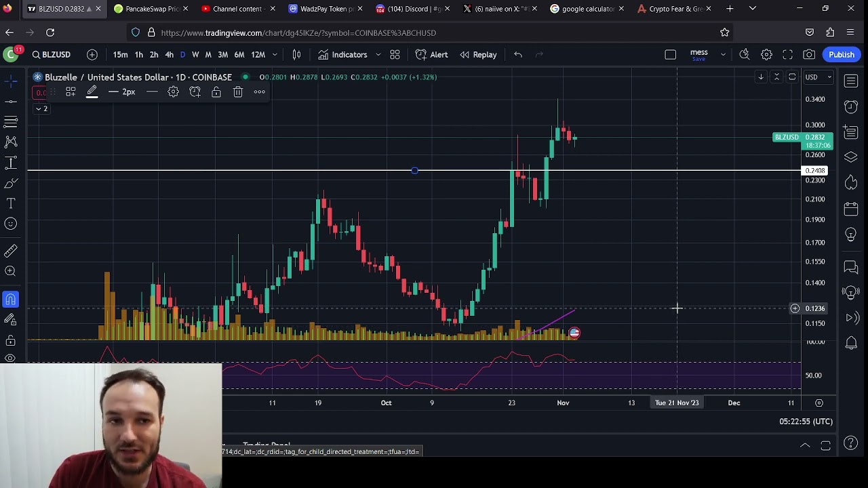Open the alerts panel in right sidebar
The width and height of the screenshot is (868, 488).
click(x=851, y=106)
